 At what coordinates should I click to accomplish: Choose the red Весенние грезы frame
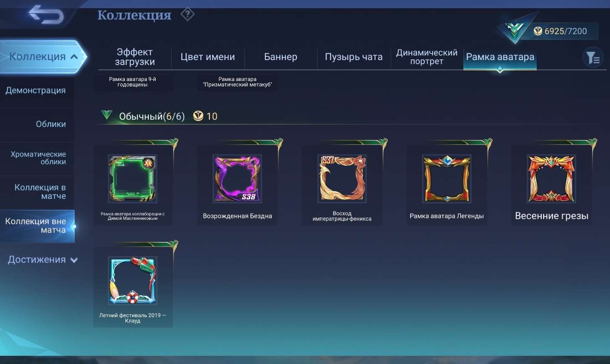[551, 185]
